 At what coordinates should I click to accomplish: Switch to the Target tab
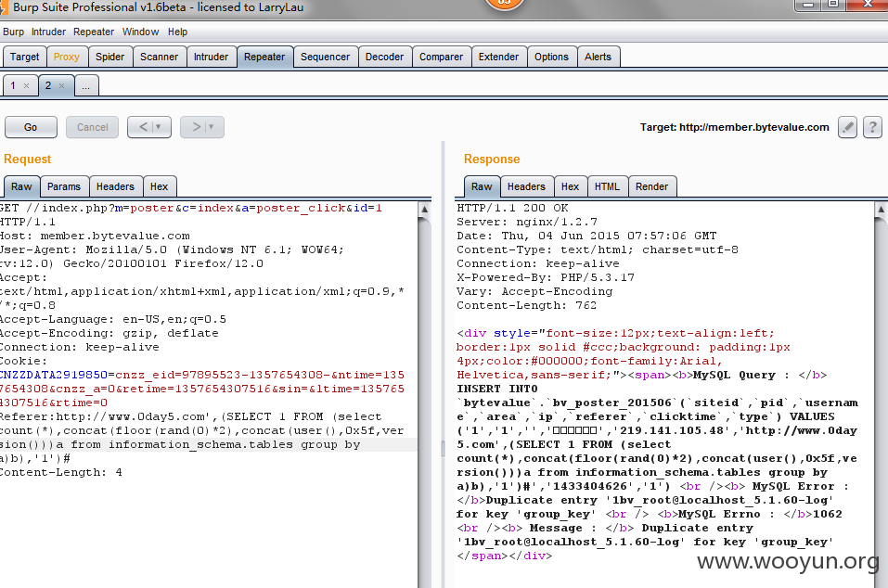point(24,57)
